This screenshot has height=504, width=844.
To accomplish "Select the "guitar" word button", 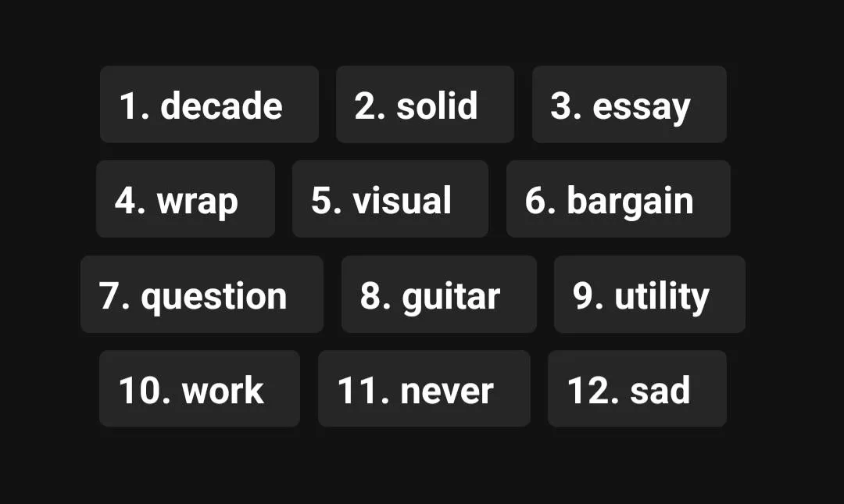I will [439, 295].
